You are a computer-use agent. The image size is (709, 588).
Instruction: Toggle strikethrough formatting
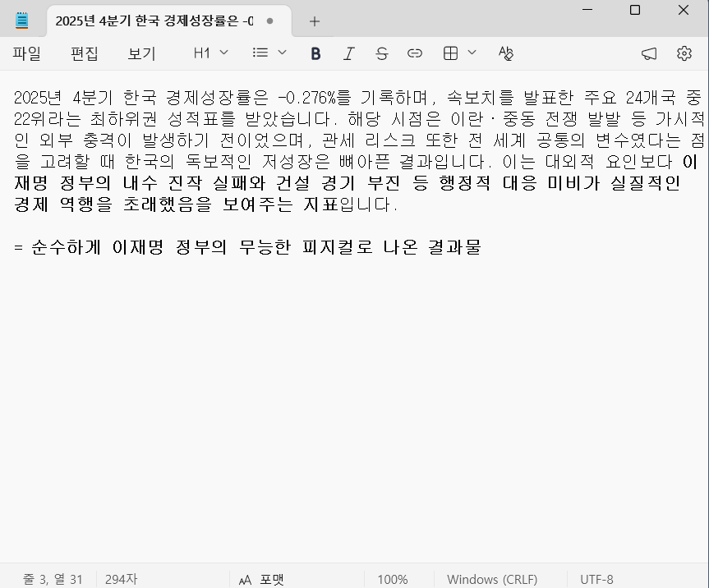coord(381,53)
